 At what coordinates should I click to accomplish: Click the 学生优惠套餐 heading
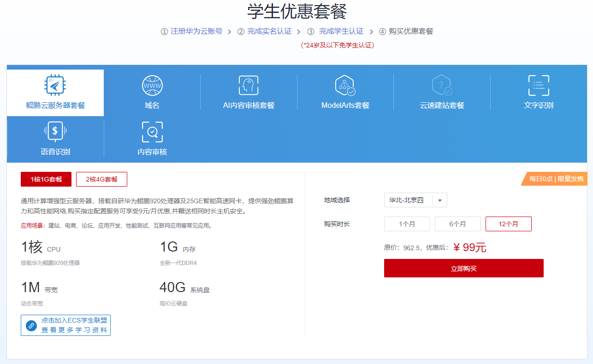pyautogui.click(x=296, y=12)
